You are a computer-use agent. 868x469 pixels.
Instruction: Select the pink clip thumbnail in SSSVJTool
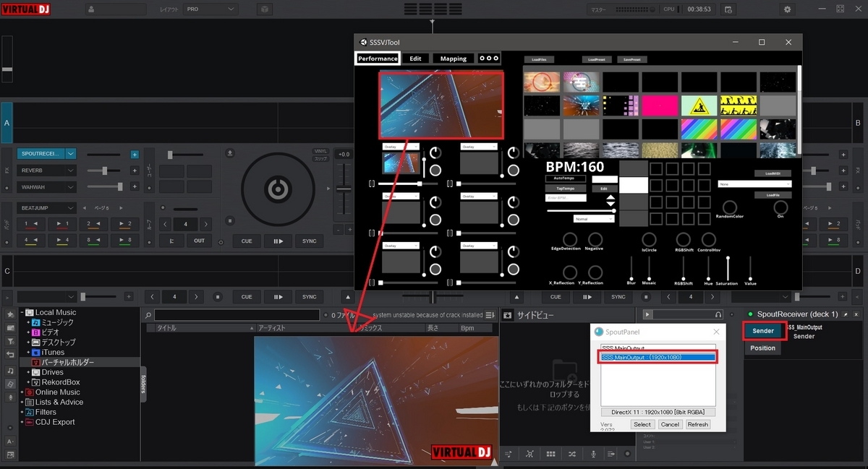tap(660, 106)
